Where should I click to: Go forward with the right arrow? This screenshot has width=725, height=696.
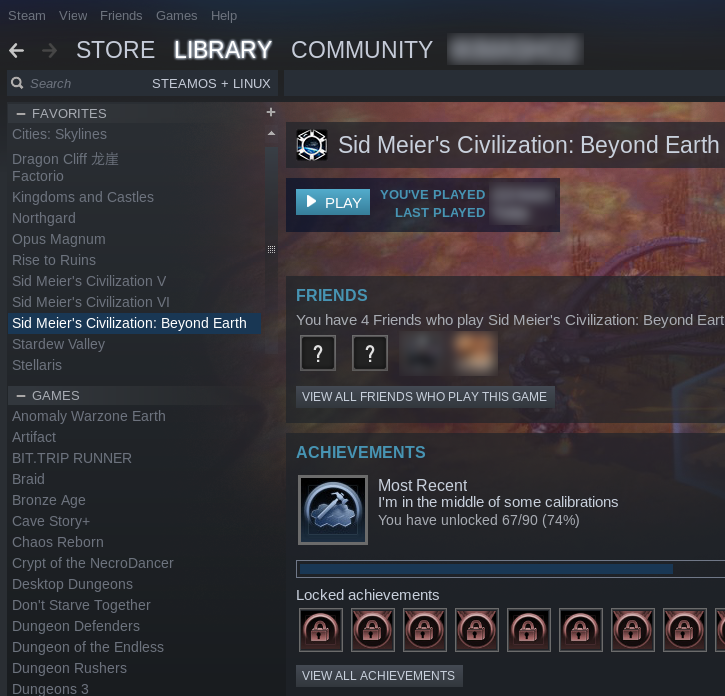[x=49, y=50]
